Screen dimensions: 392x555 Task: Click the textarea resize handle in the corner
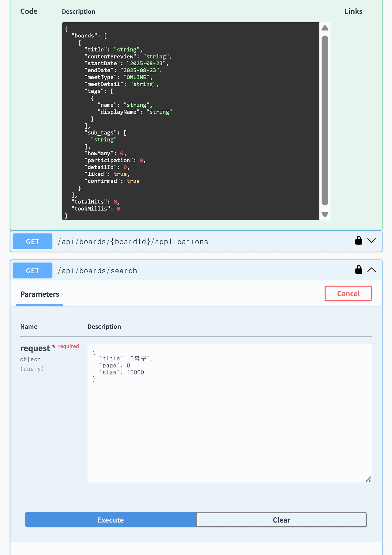369,479
